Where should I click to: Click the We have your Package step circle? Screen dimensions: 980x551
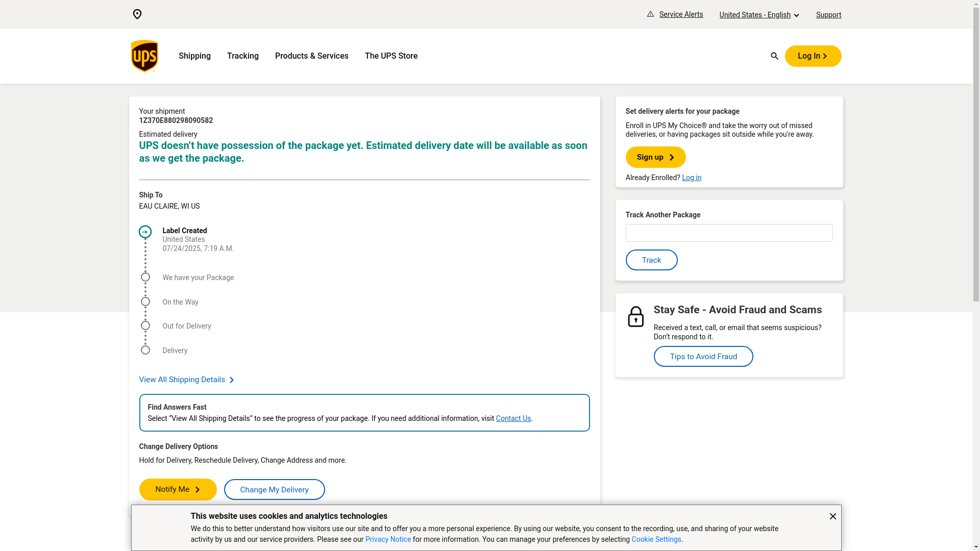(x=145, y=277)
